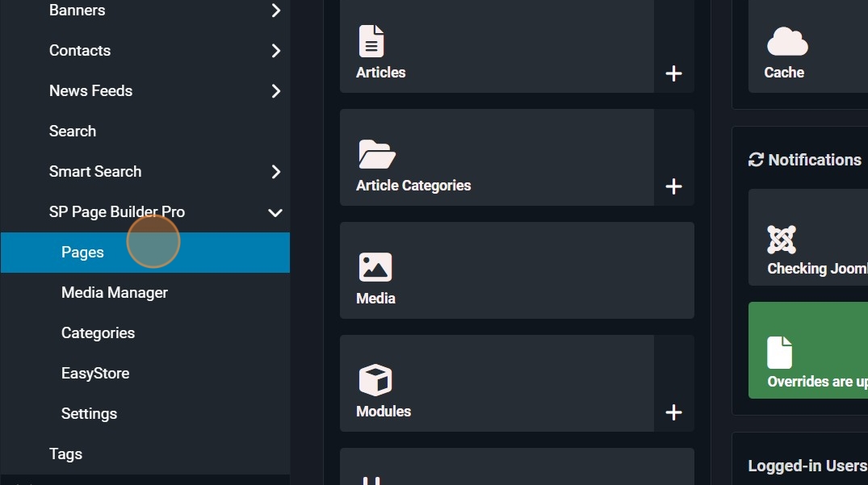Add a new article with plus icon
868x485 pixels.
tap(673, 73)
